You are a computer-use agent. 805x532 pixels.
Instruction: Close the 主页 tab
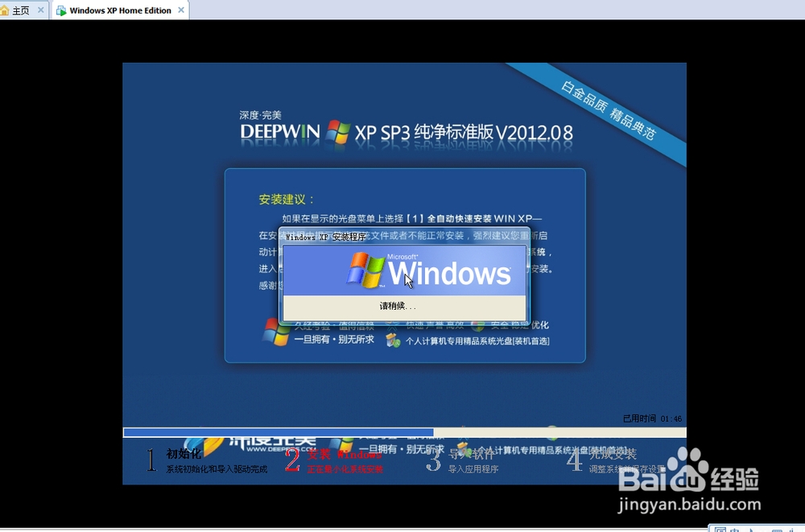pos(41,10)
